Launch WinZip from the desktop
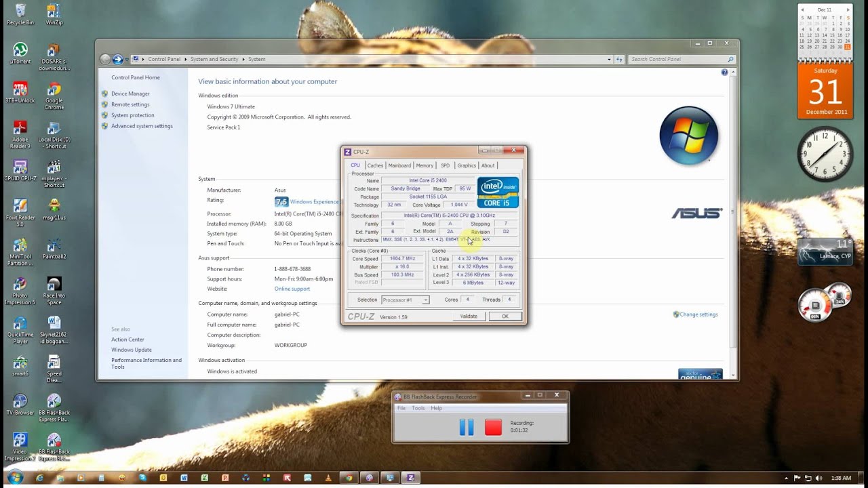The height and width of the screenshot is (488, 868). [54, 14]
